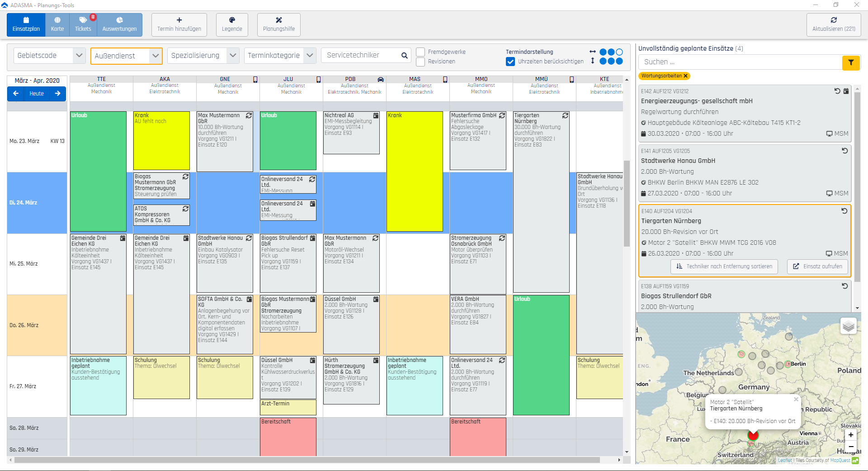This screenshot has width=868, height=471.
Task: Open the map layers icon
Action: [849, 325]
